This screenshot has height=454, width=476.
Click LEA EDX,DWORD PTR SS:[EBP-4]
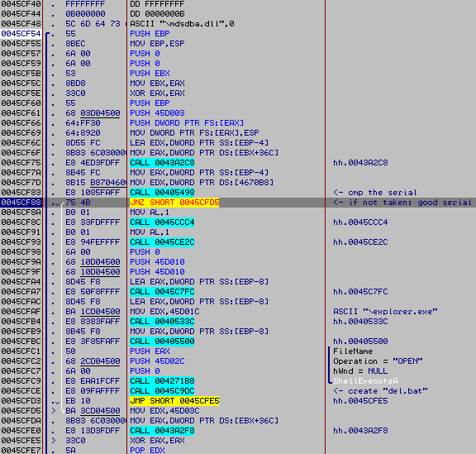(x=199, y=143)
